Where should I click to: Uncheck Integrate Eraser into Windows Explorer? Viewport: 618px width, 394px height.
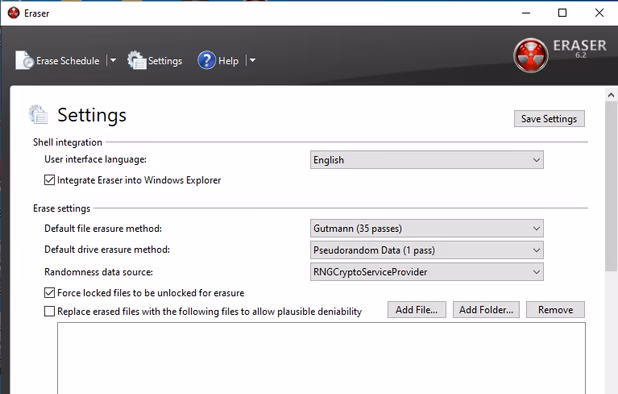tap(49, 180)
